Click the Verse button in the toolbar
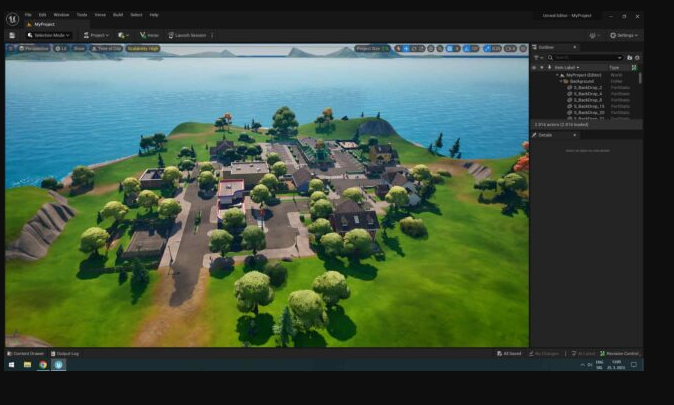This screenshot has height=405, width=674. 149,35
